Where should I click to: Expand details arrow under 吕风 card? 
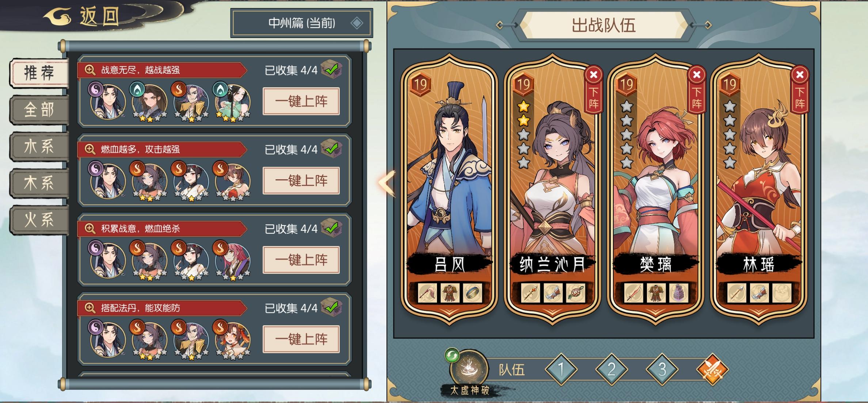tap(449, 312)
